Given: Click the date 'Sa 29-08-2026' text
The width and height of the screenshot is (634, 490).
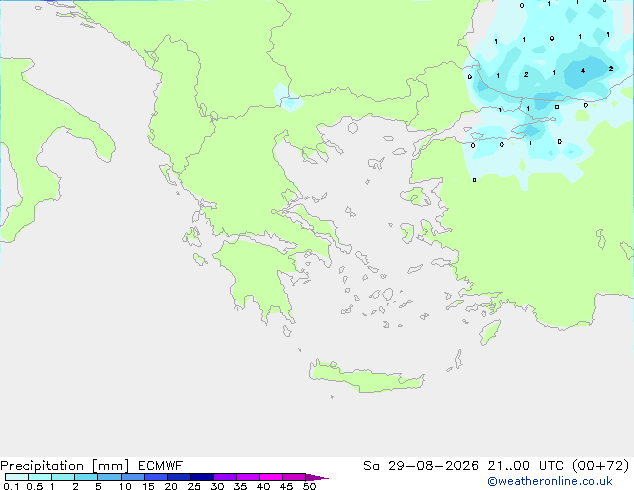Looking at the screenshot, I should click(x=421, y=466).
